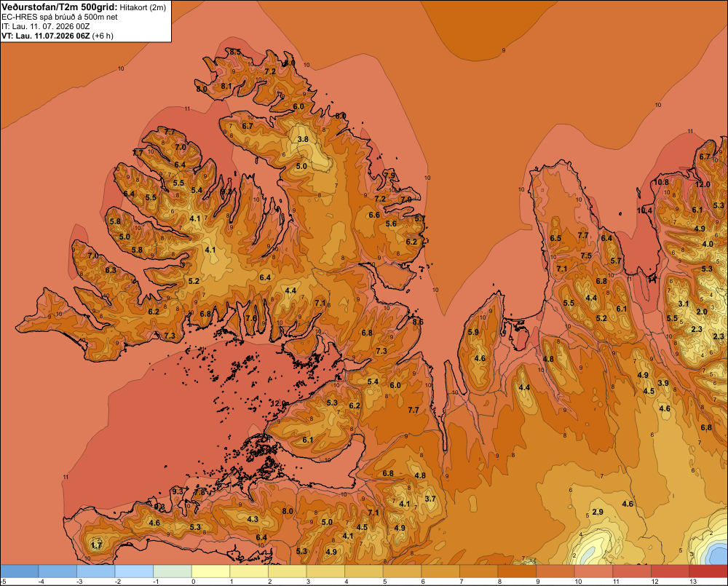This screenshot has width=728, height=586.
Task: Click the '13' label on the legend scale
Action: click(x=693, y=582)
